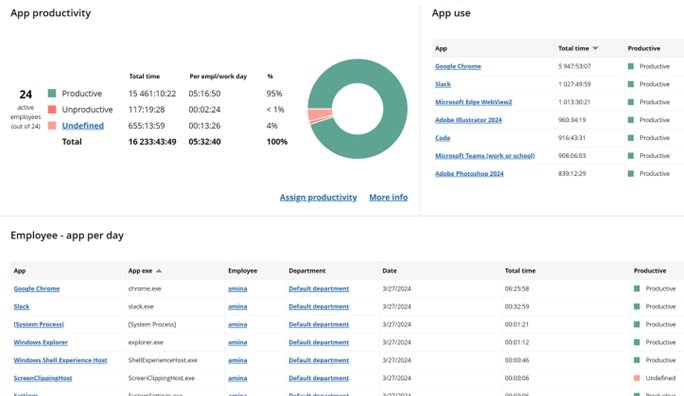Open Default department in slack.exe row
The height and width of the screenshot is (396, 684).
[319, 307]
